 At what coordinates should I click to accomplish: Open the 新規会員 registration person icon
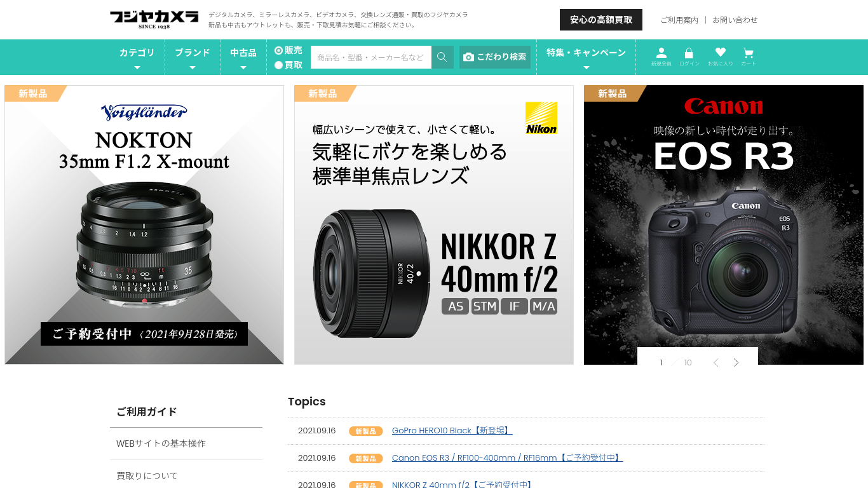tap(661, 57)
